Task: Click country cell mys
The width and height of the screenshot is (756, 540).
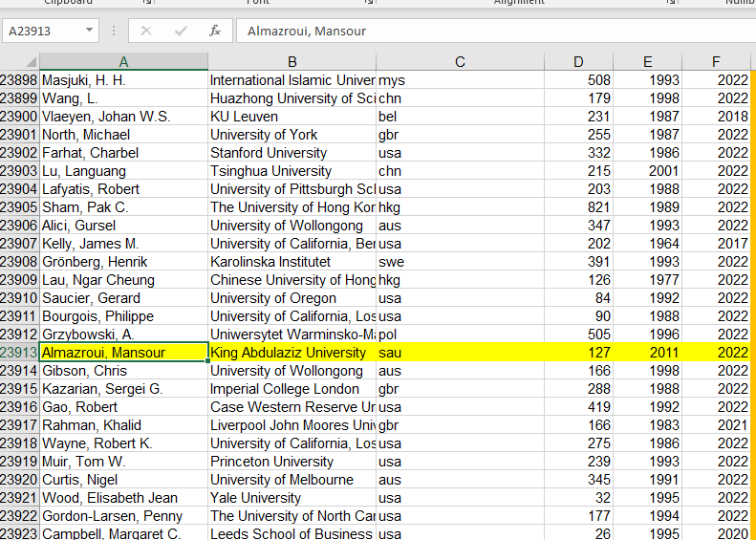Action: pos(460,80)
